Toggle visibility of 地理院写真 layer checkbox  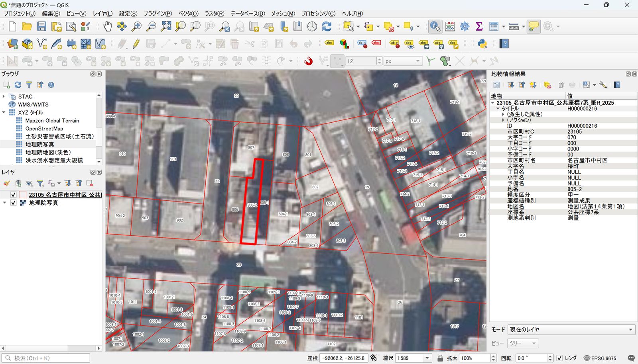coord(13,203)
